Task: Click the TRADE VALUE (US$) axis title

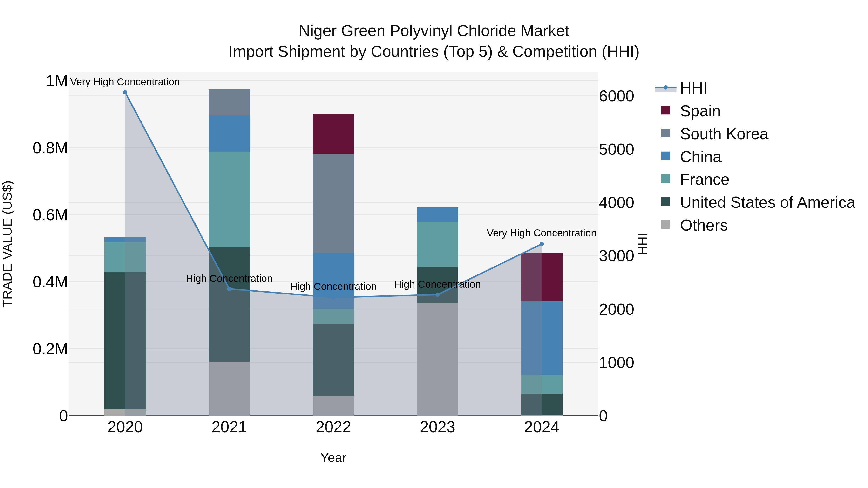Action: pos(7,244)
